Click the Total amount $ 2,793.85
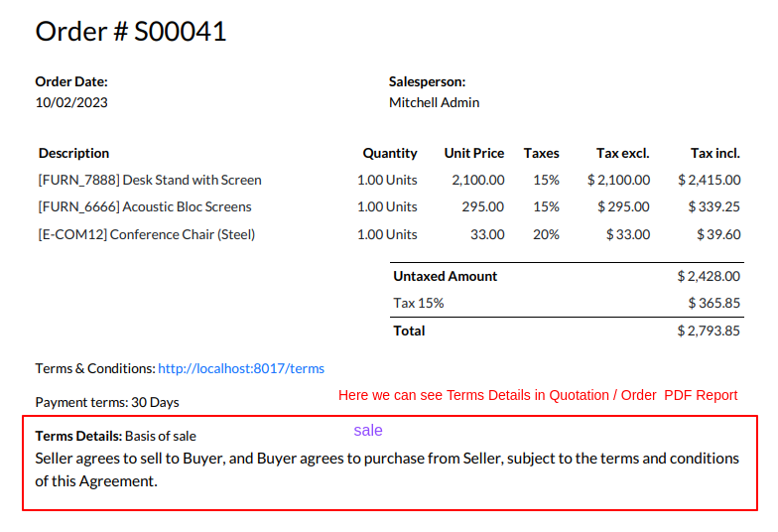 pos(709,331)
